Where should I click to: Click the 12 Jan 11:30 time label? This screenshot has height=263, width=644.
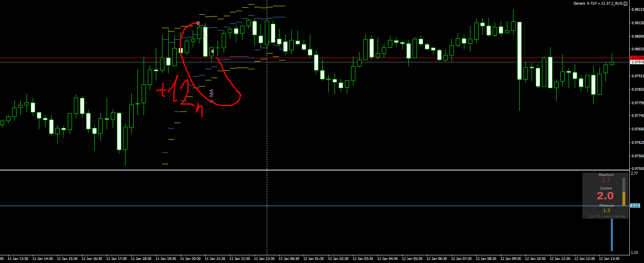[560, 259]
